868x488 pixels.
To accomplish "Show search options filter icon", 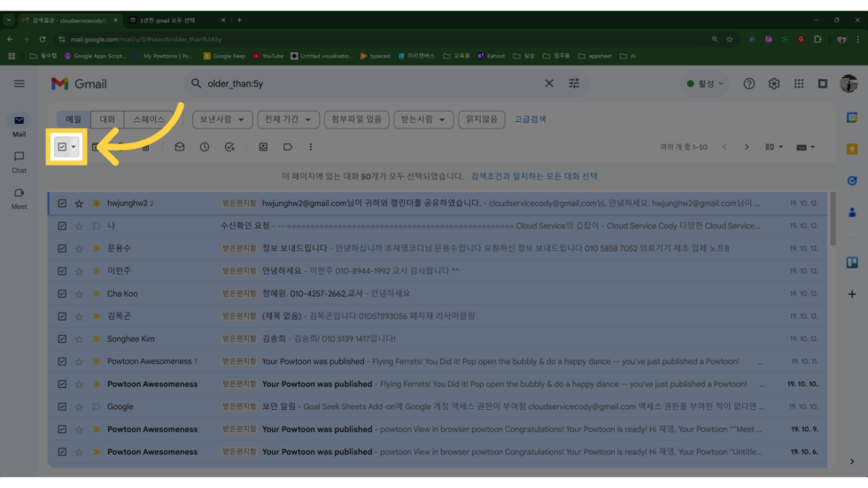I will coord(574,83).
